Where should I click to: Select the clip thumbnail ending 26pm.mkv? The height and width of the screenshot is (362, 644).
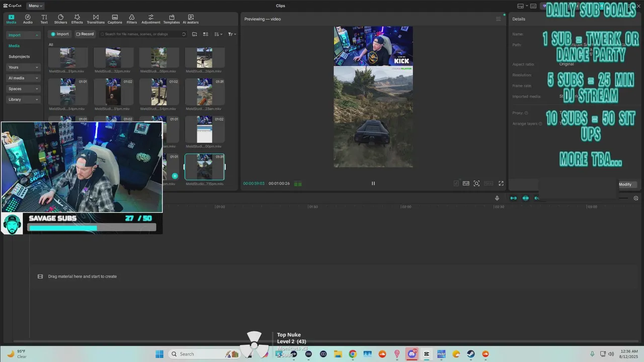click(x=204, y=58)
